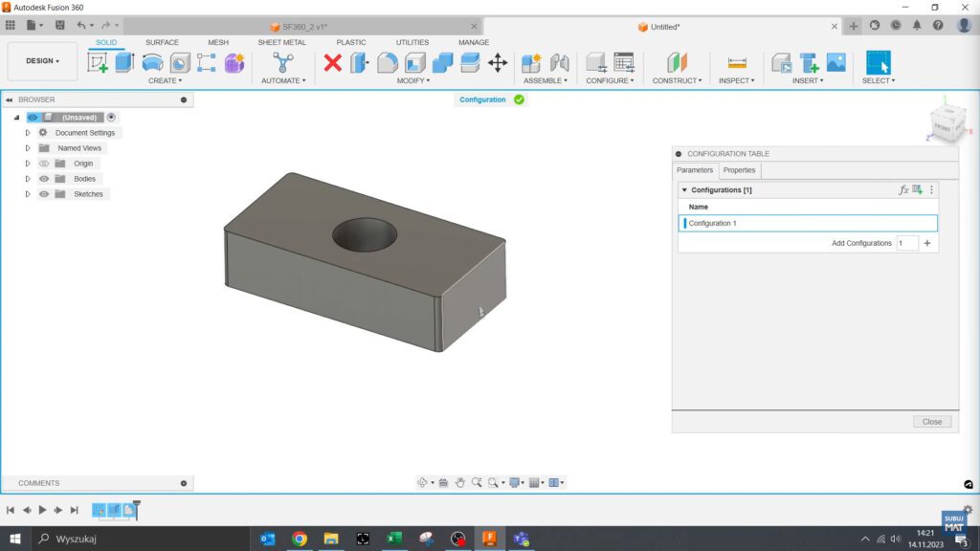Open the Modify dropdown menu
The height and width of the screenshot is (551, 980).
(x=412, y=80)
